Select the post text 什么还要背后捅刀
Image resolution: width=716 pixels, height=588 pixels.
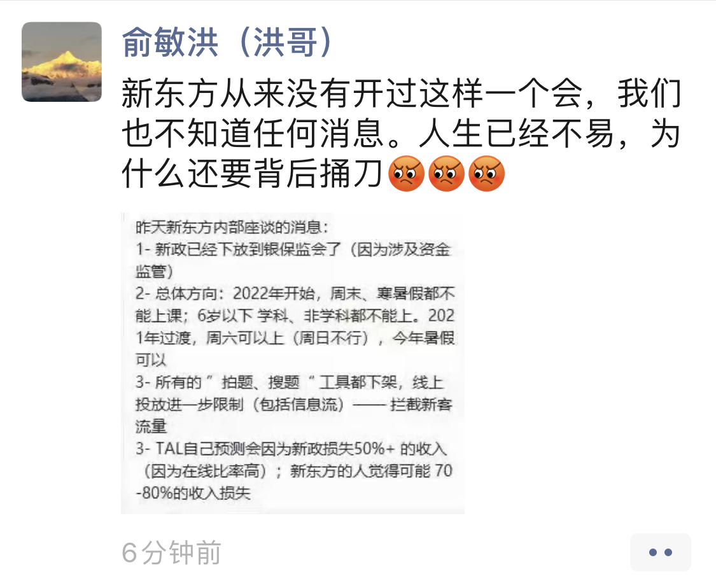click(x=251, y=174)
